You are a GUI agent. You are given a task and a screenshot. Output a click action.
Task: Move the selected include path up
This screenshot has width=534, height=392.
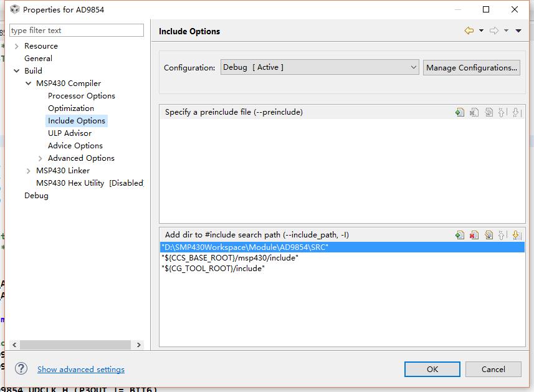point(502,235)
